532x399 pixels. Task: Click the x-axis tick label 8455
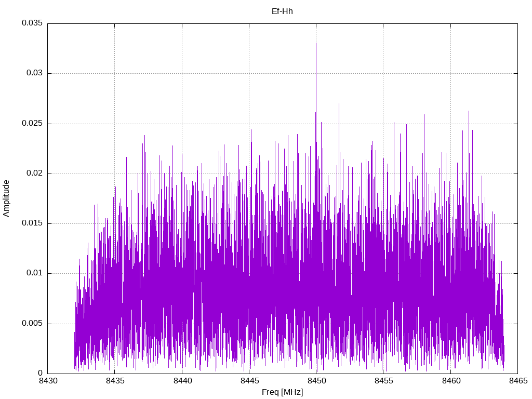pos(384,381)
